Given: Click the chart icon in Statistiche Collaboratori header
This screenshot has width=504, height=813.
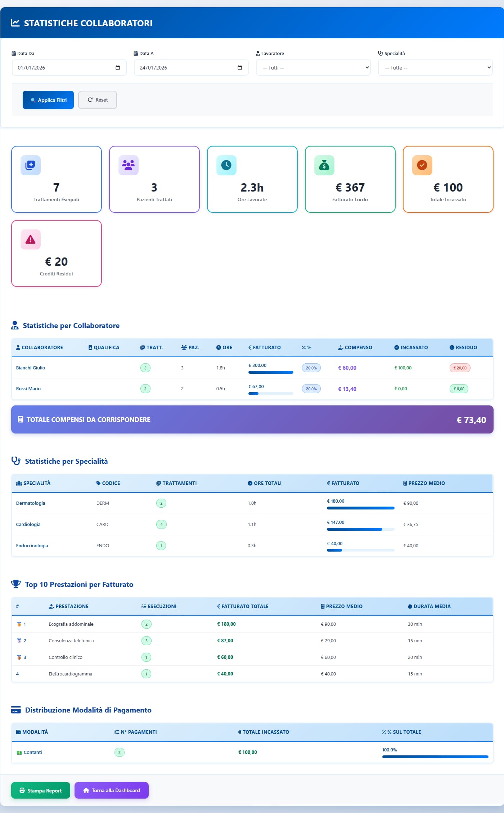Looking at the screenshot, I should pyautogui.click(x=15, y=23).
